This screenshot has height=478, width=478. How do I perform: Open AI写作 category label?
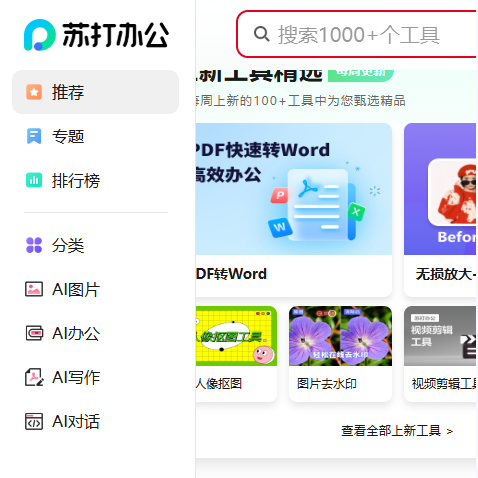pos(76,377)
